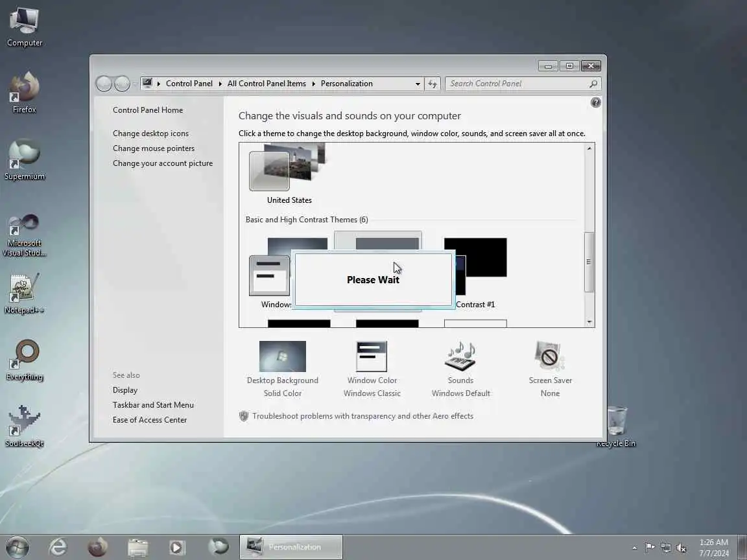Select the Supermium desktop shortcut
The height and width of the screenshot is (560, 747).
(x=24, y=159)
